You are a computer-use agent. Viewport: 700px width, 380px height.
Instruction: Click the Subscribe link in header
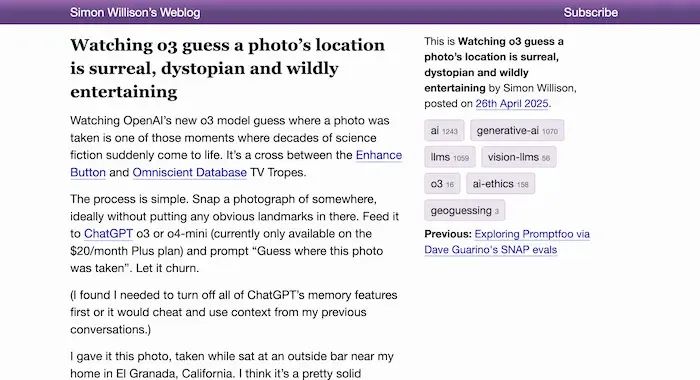591,12
